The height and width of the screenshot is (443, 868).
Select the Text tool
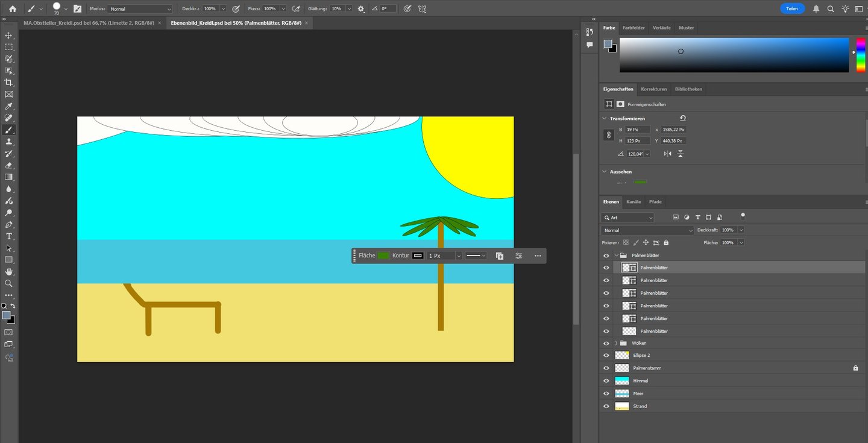pyautogui.click(x=8, y=236)
